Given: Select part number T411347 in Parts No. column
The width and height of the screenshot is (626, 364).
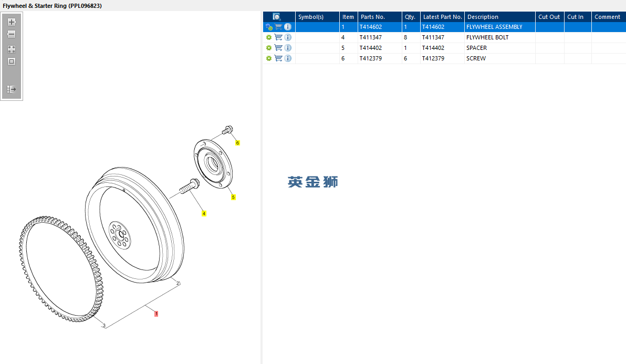Looking at the screenshot, I should (x=370, y=37).
